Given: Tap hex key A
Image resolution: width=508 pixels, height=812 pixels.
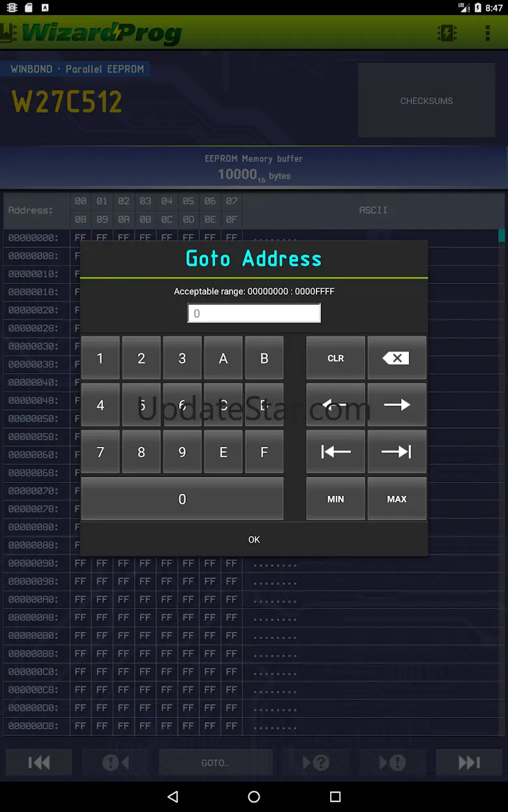Looking at the screenshot, I should 223,358.
